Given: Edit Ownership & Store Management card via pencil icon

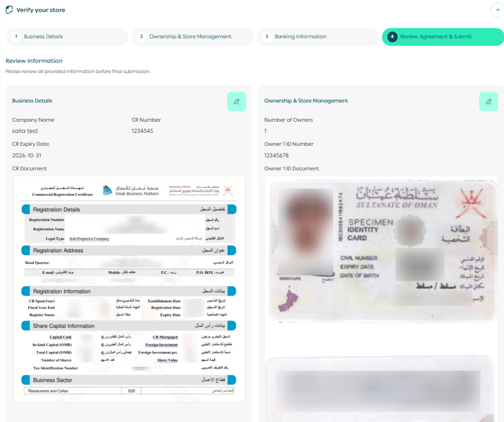Looking at the screenshot, I should (x=488, y=102).
